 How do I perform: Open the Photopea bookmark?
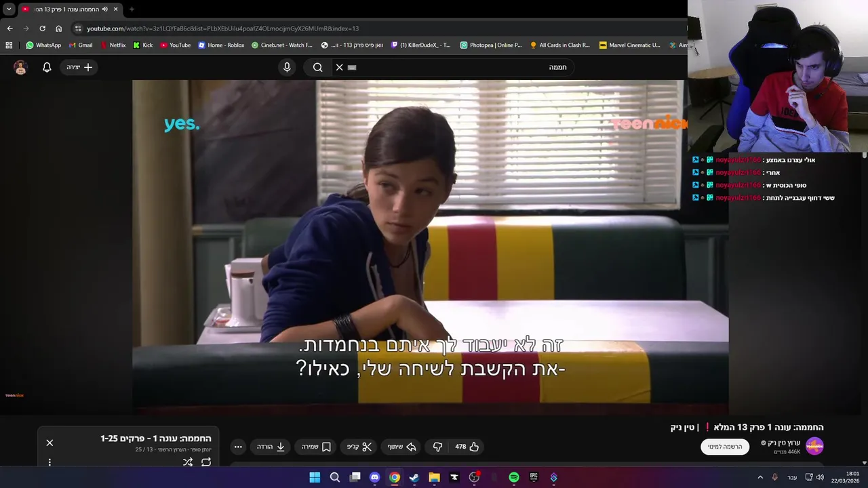point(491,45)
